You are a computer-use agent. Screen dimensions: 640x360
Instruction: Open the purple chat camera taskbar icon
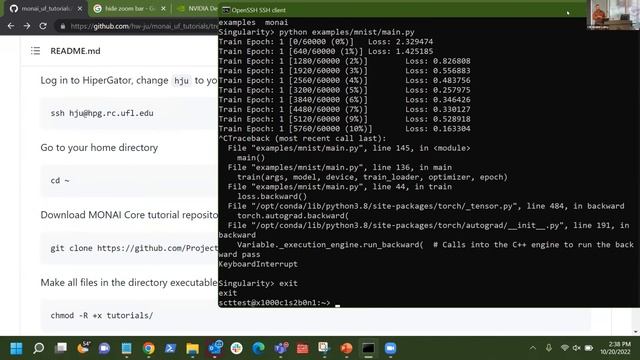coord(104,348)
